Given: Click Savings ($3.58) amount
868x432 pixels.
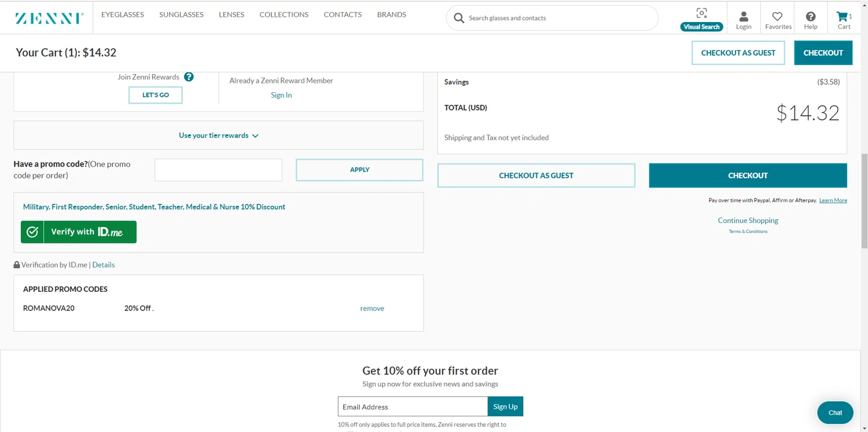Looking at the screenshot, I should (x=828, y=82).
